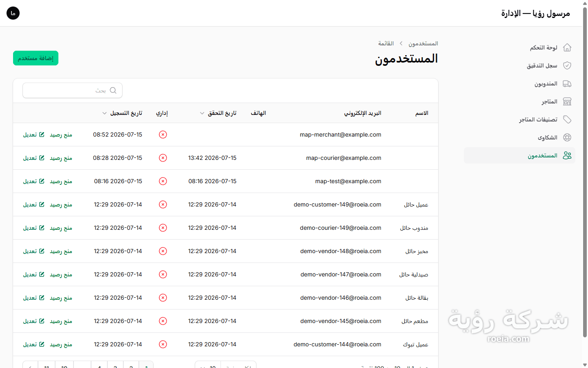Open the user avatar menu
Viewport: 588px width, 368px height.
pyautogui.click(x=13, y=13)
